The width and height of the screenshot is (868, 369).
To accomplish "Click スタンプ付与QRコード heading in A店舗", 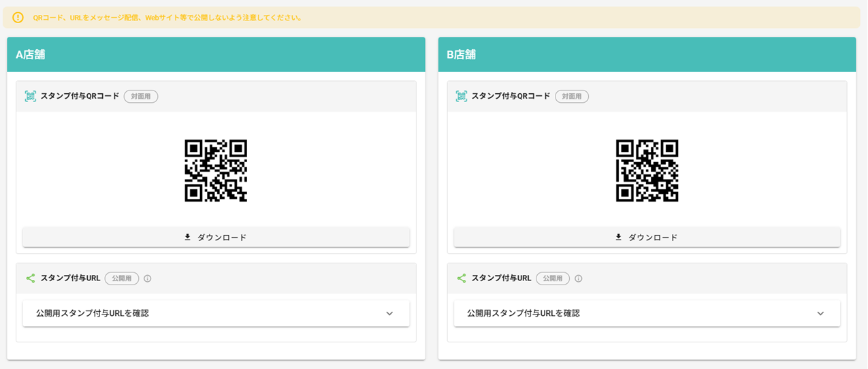I will [x=80, y=96].
